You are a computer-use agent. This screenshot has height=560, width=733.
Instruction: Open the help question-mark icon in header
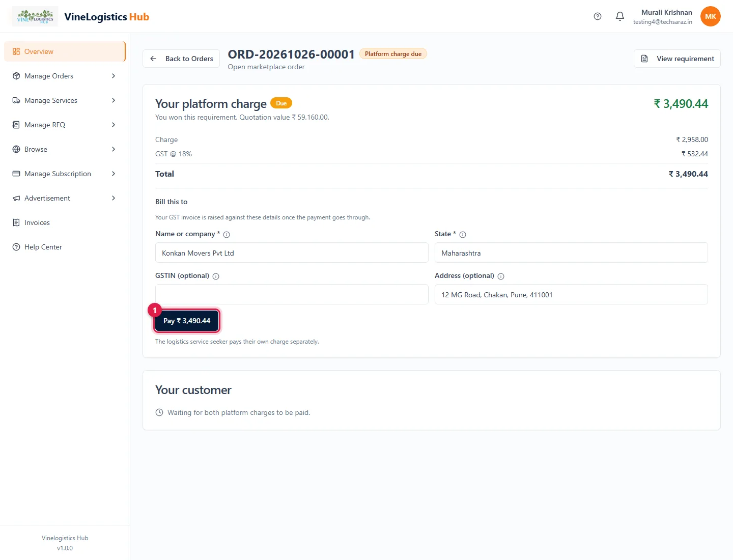(x=598, y=16)
